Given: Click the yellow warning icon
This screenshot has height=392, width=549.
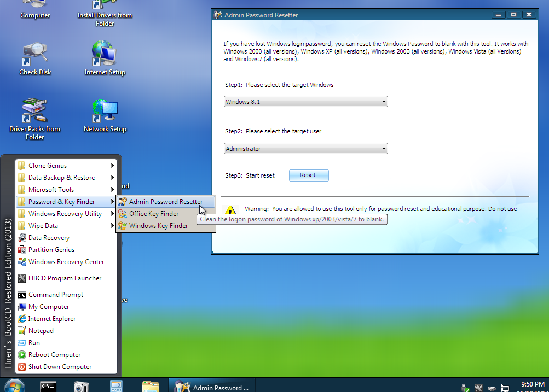Looking at the screenshot, I should click(x=230, y=210).
